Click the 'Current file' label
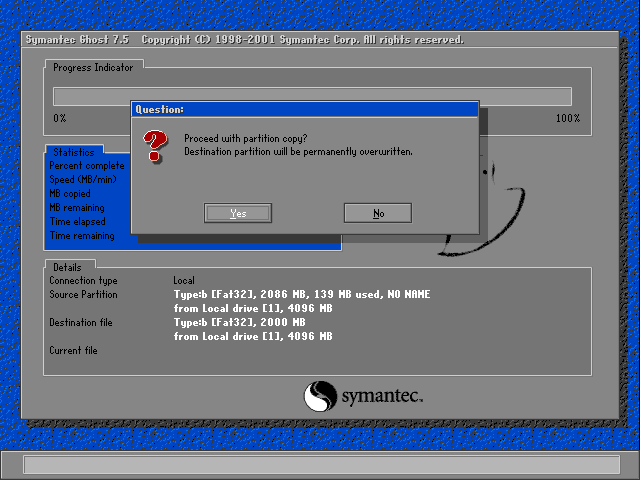This screenshot has height=480, width=640. pyautogui.click(x=73, y=350)
